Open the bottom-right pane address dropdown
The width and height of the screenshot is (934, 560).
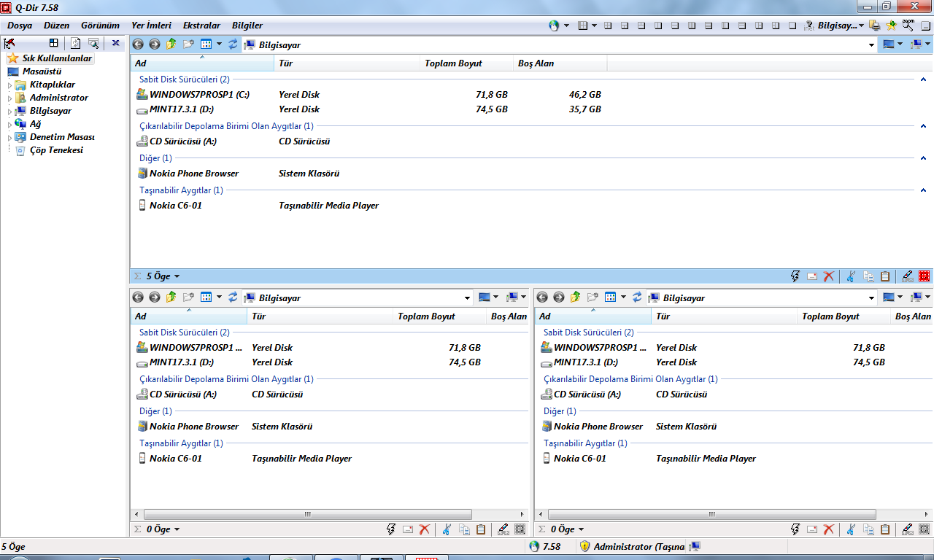click(871, 297)
